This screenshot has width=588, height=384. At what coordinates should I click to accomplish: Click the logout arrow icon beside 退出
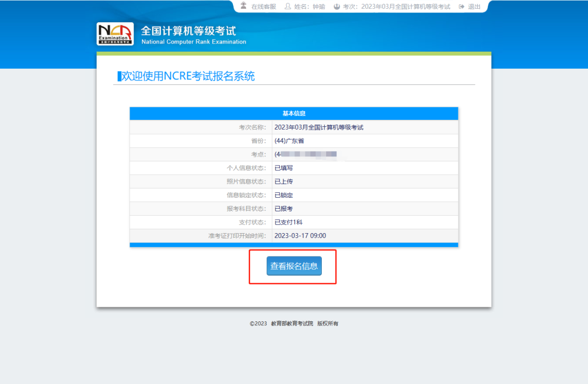coord(460,7)
